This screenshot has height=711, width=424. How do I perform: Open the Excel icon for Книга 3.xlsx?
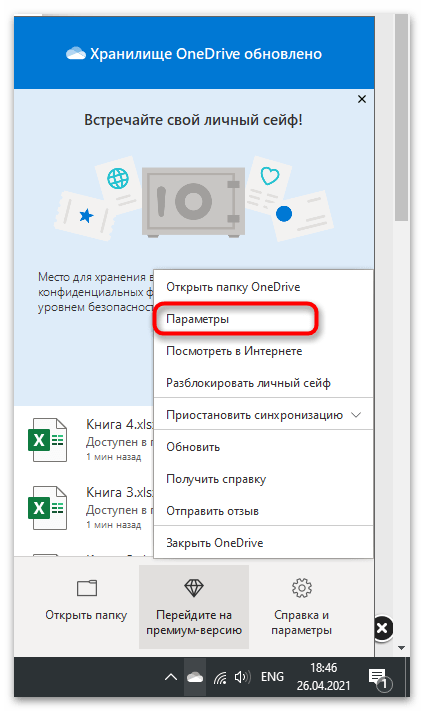[x=47, y=508]
